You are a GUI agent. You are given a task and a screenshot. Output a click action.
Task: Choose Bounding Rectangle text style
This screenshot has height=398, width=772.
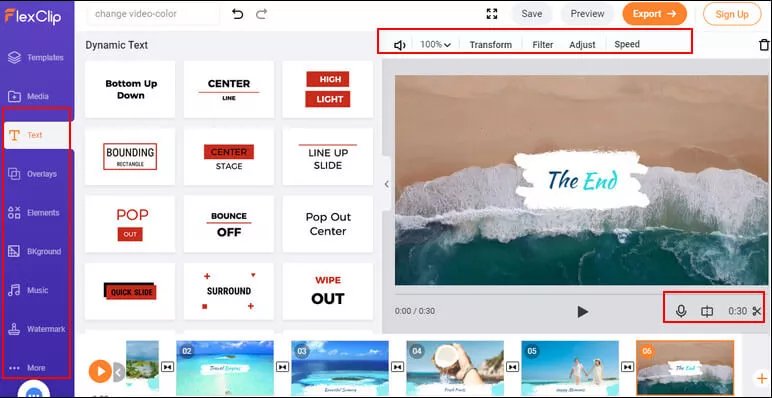130,157
